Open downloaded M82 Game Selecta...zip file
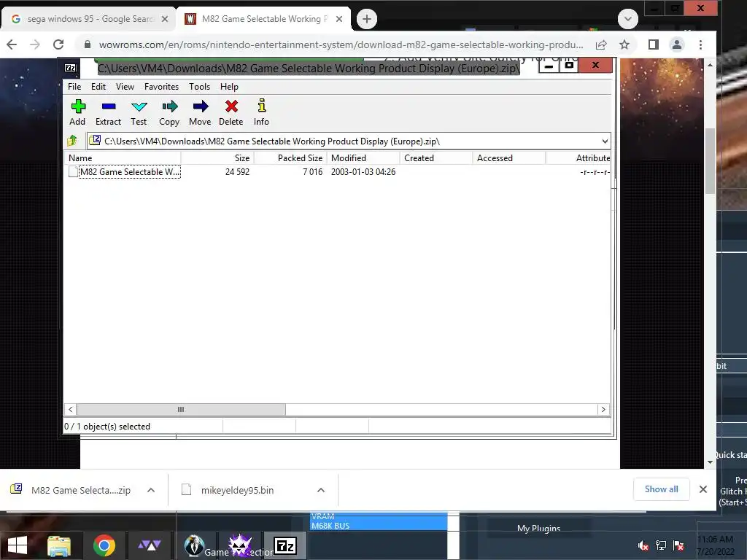The height and width of the screenshot is (560, 747). pos(71,490)
